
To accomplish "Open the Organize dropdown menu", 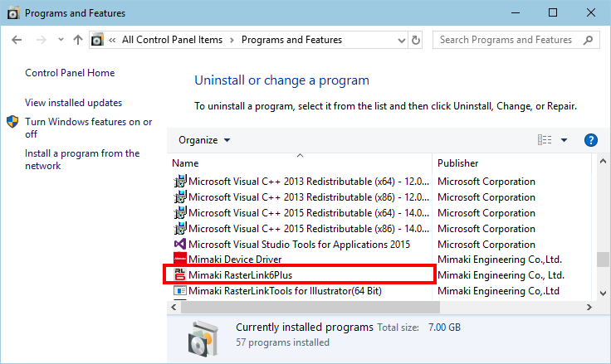I will [204, 140].
